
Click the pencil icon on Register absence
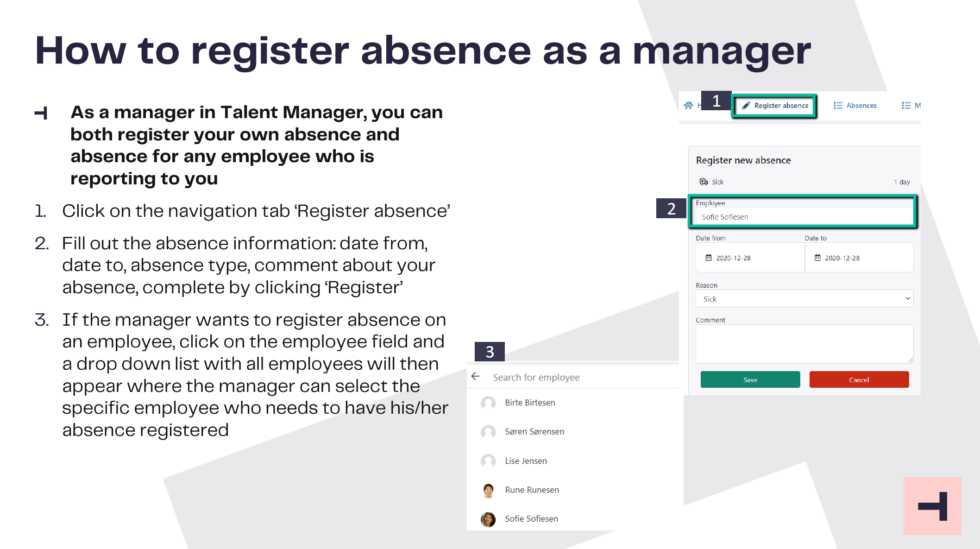tap(746, 106)
